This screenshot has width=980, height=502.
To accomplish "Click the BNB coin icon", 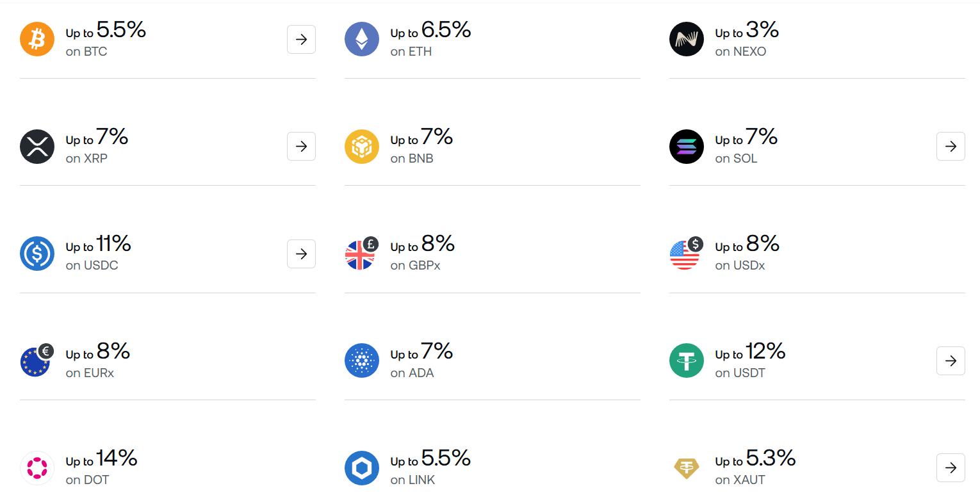I will [362, 146].
